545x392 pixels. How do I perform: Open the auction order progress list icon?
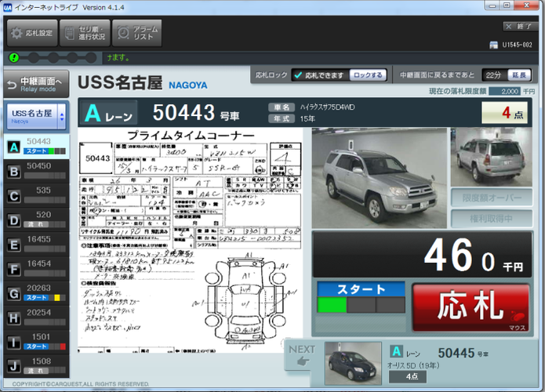(x=70, y=33)
